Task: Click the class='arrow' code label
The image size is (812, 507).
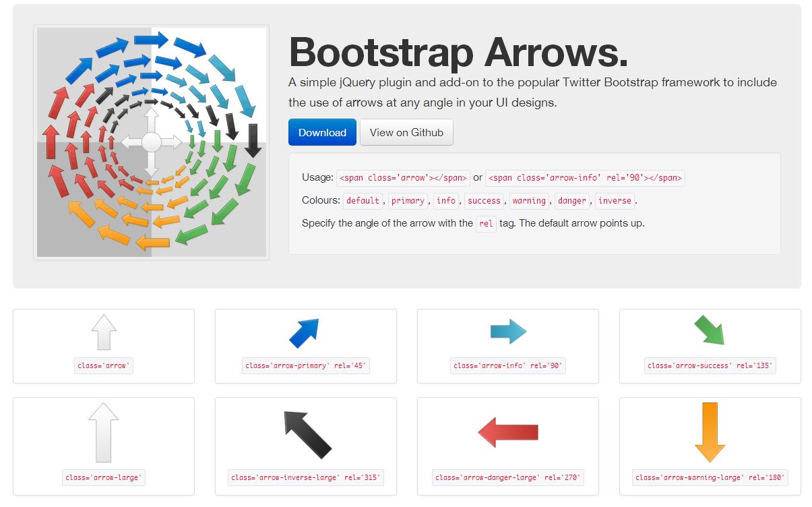Action: [104, 366]
